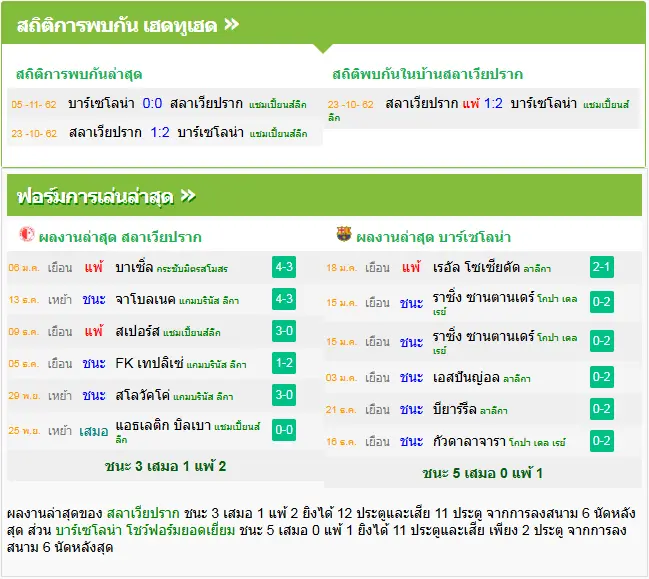
Task: Click the 'สถิติพบกันในบ้านสลาเวียปราก' subheading
Action: [x=428, y=74]
